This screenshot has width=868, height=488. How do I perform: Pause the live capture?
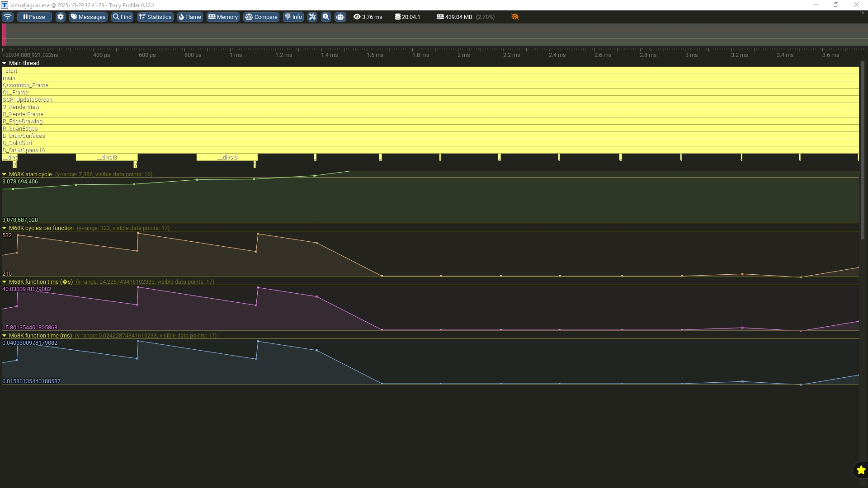(x=34, y=17)
